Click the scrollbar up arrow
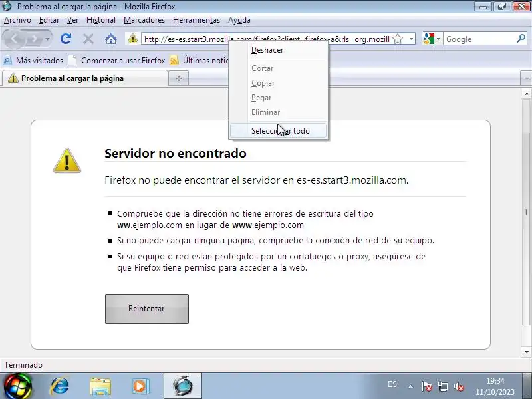 526,93
